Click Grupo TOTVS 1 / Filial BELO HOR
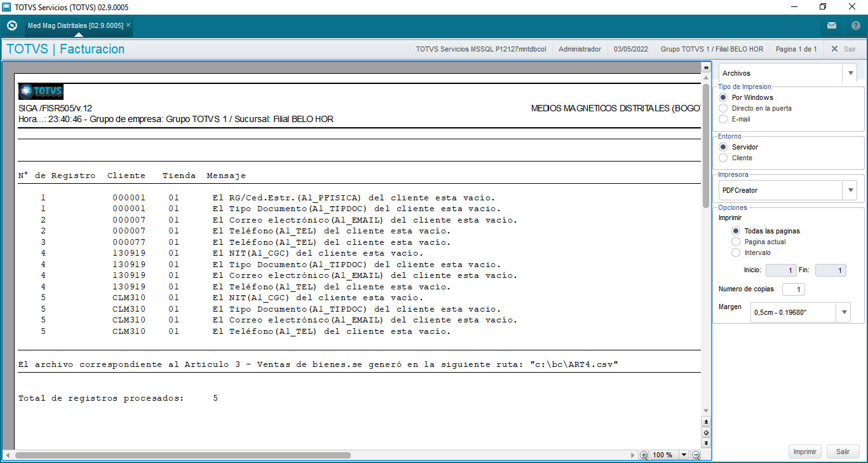Image resolution: width=868 pixels, height=463 pixels. click(712, 49)
